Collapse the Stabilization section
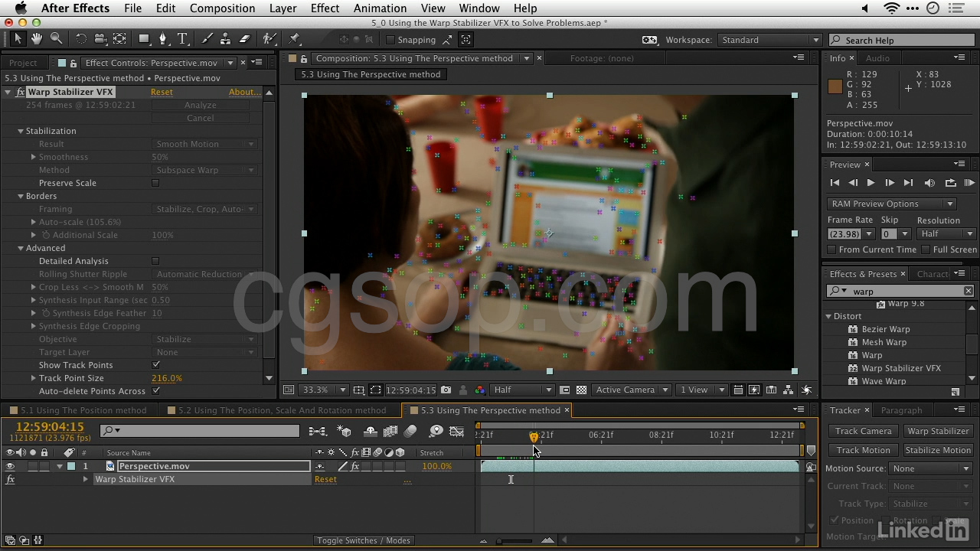The image size is (980, 551). (x=21, y=131)
